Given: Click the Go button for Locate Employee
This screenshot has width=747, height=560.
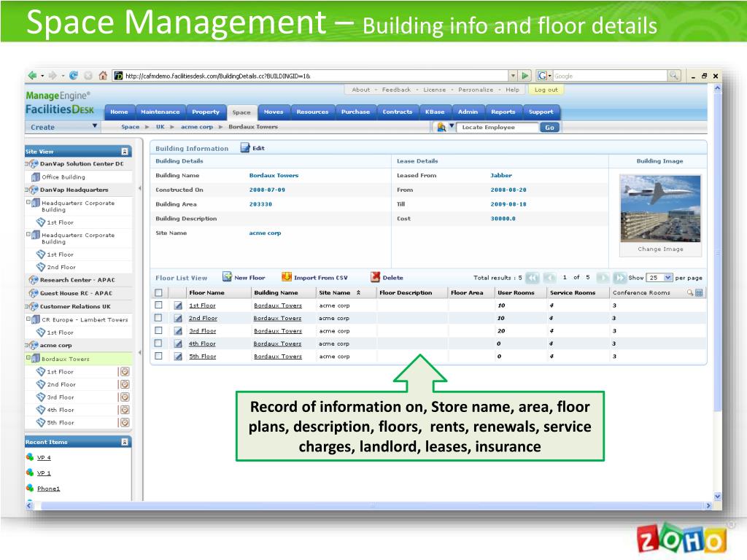Looking at the screenshot, I should [x=549, y=127].
